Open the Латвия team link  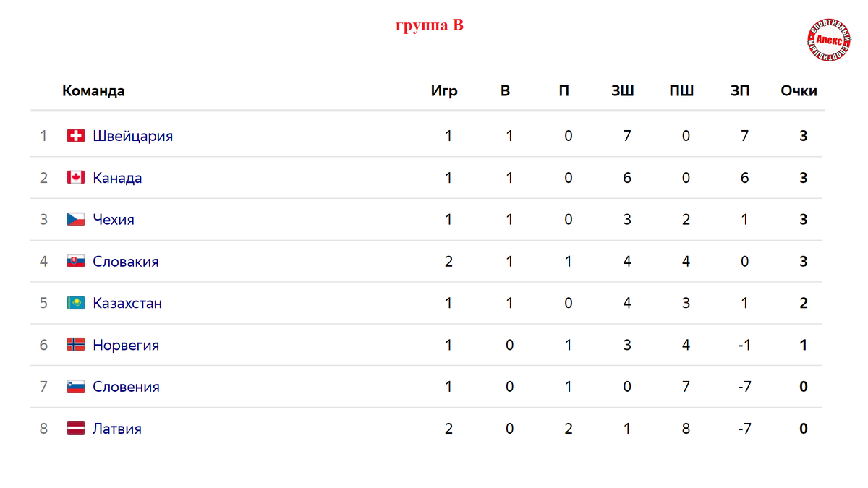coord(117,429)
